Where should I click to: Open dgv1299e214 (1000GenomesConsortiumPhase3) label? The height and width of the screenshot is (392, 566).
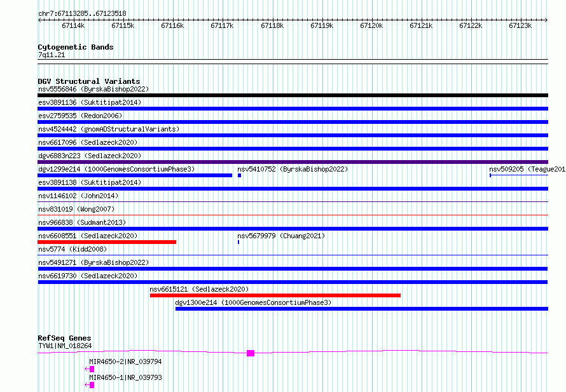tap(116, 169)
